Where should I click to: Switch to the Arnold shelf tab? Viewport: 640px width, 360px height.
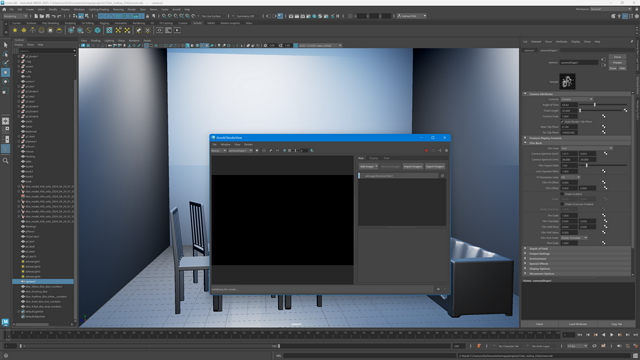pos(198,23)
